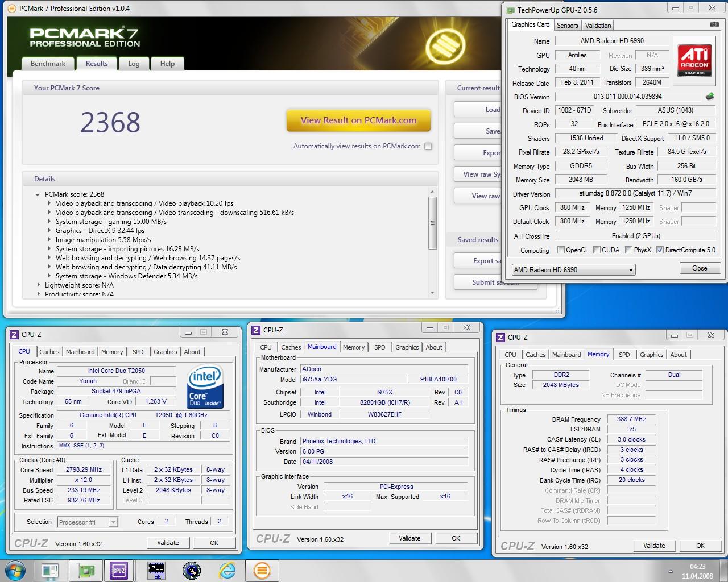Screen dimensions: 728x582
Task: Click the ATI Radeon logo in GPU-Z
Action: 694,61
